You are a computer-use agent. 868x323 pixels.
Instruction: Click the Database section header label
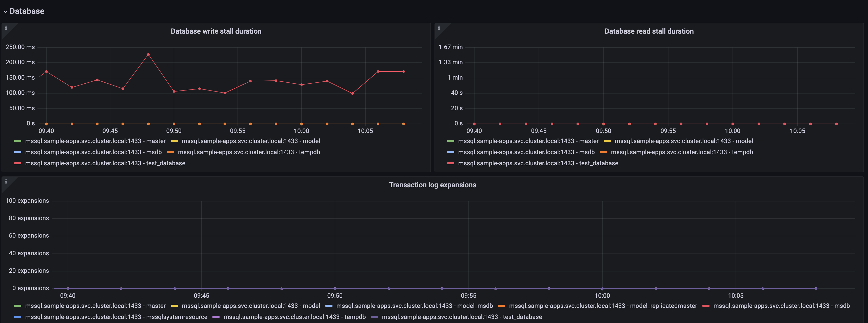click(27, 11)
